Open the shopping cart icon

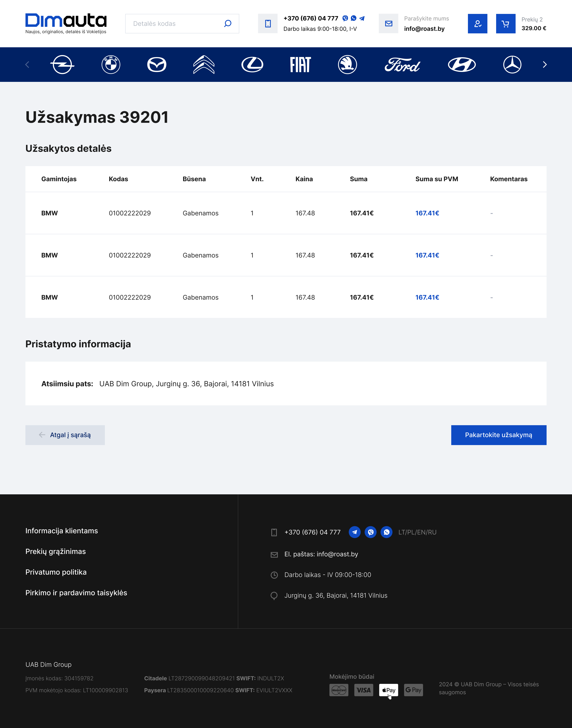505,24
